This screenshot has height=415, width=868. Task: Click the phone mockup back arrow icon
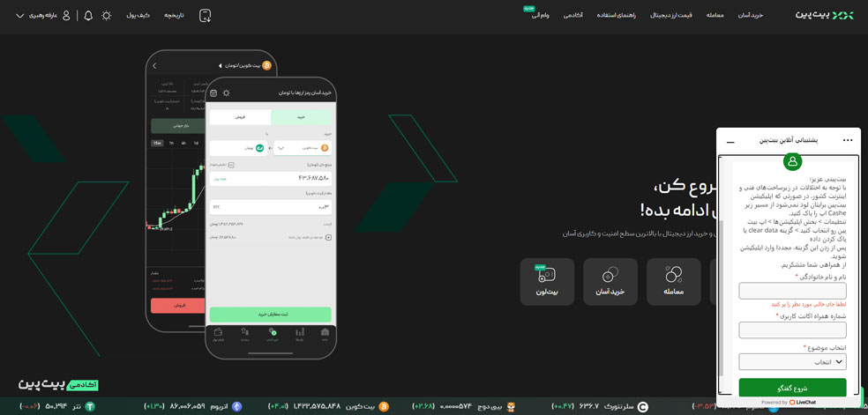pos(154,66)
